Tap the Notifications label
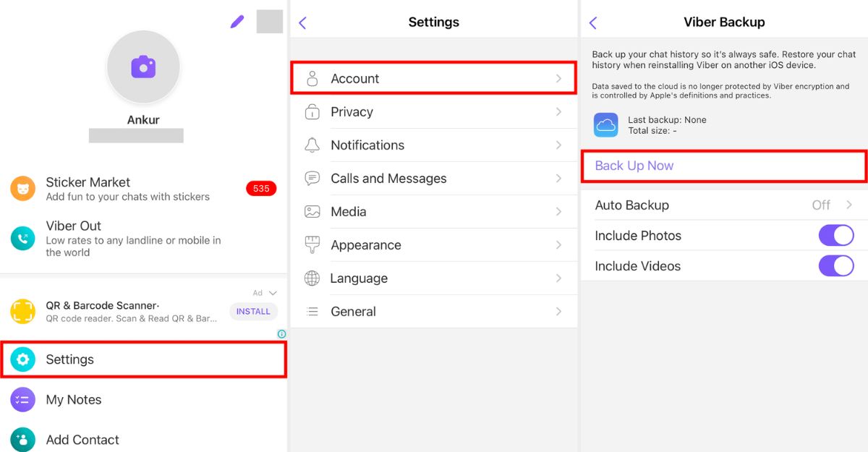 point(367,145)
